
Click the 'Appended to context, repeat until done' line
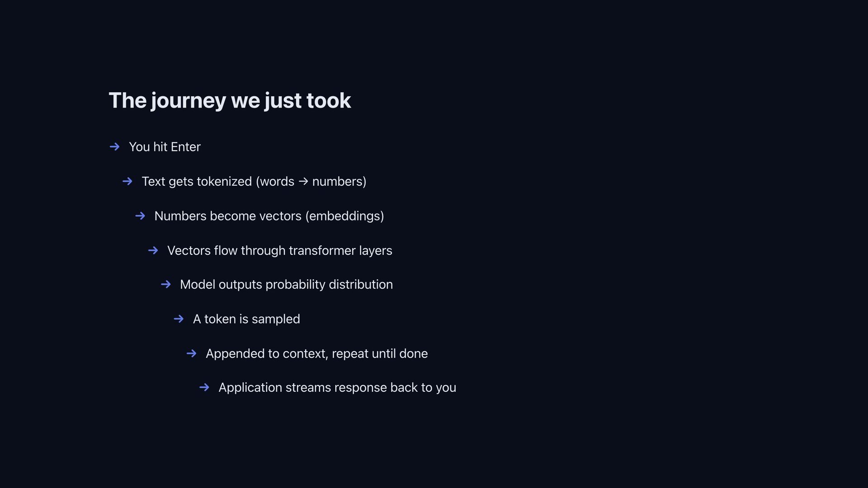point(316,353)
